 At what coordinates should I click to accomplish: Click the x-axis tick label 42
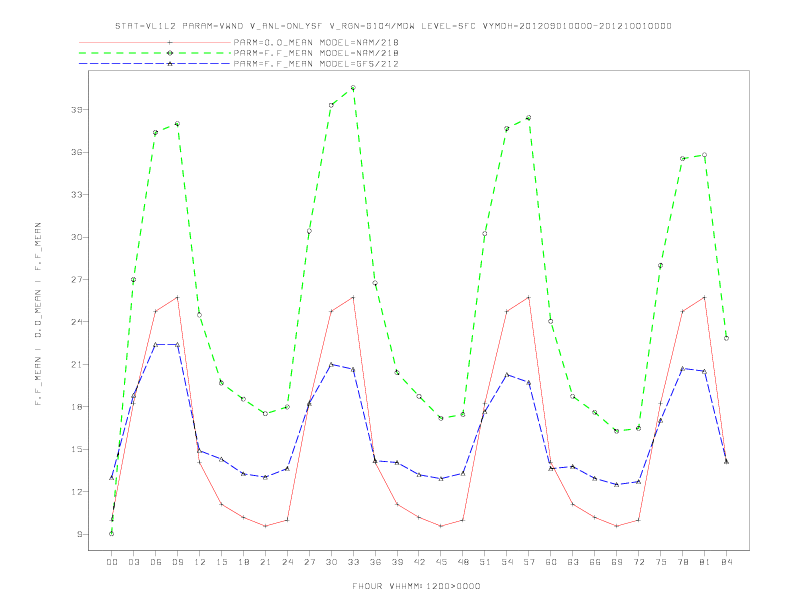419,562
